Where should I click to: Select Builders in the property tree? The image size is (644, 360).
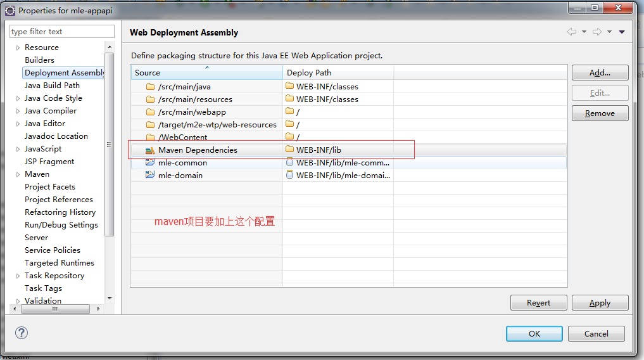click(x=39, y=60)
